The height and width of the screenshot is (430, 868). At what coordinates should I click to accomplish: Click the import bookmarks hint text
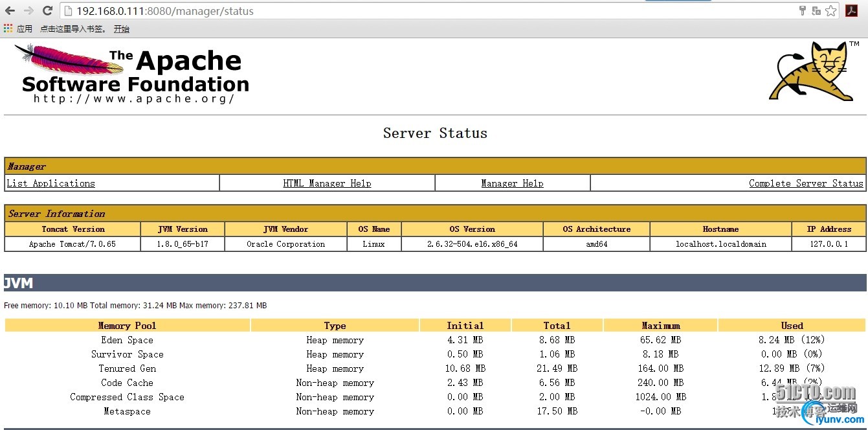(x=72, y=28)
